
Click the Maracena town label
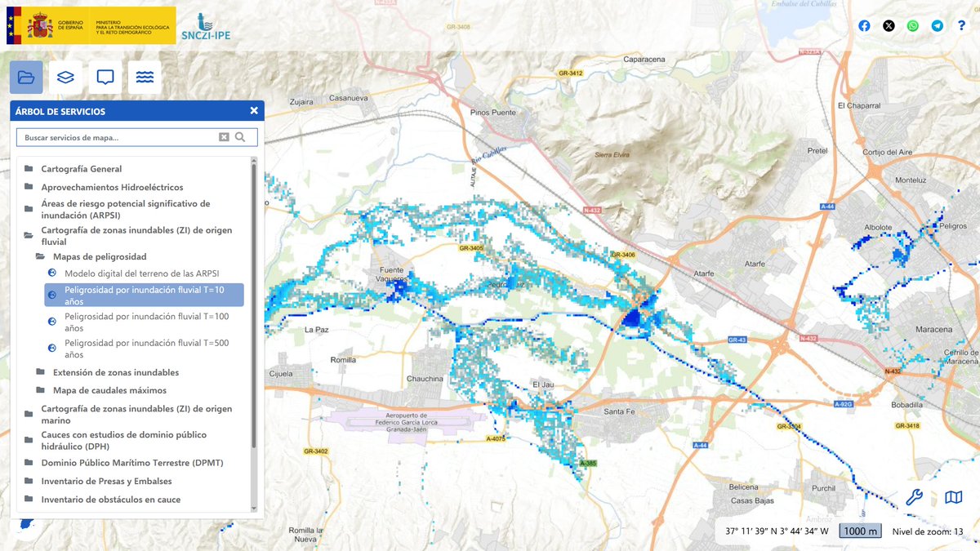click(933, 329)
